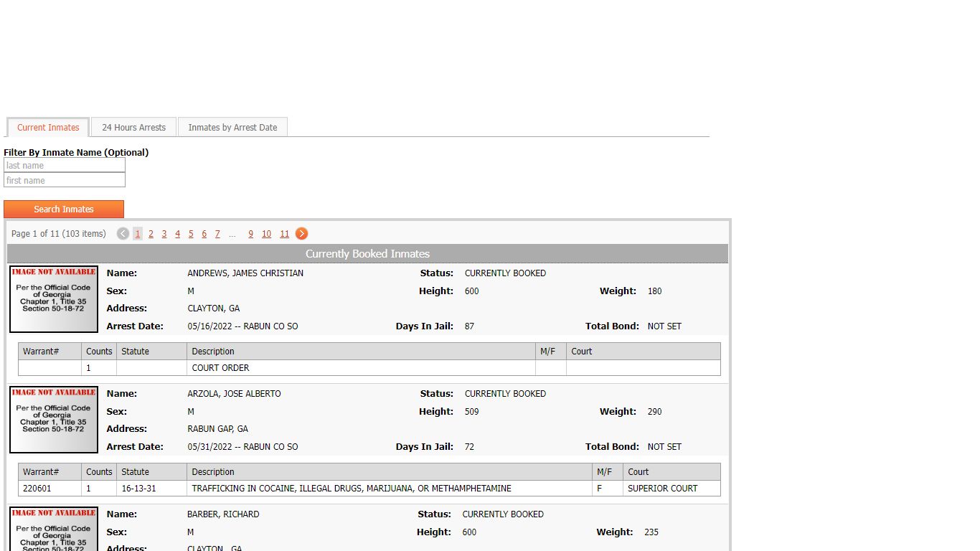980x551 pixels.
Task: Open the Current Inmates tab
Action: pos(48,128)
